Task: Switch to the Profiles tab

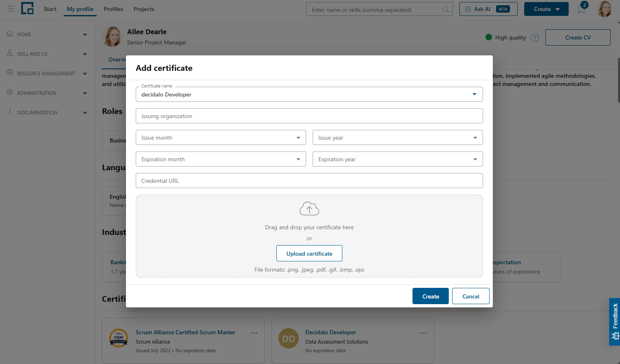Action: tap(113, 9)
